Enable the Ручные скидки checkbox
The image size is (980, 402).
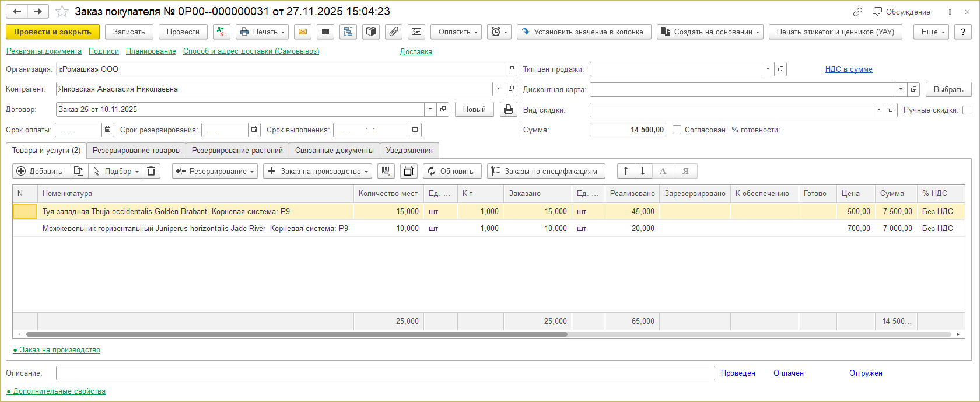tap(967, 110)
